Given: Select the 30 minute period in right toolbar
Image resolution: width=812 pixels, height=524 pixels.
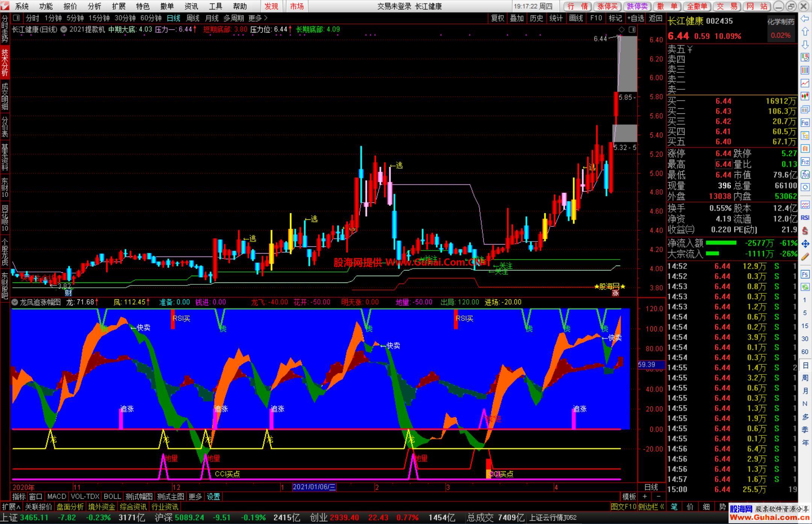Looking at the screenshot, I should pyautogui.click(x=805, y=339).
